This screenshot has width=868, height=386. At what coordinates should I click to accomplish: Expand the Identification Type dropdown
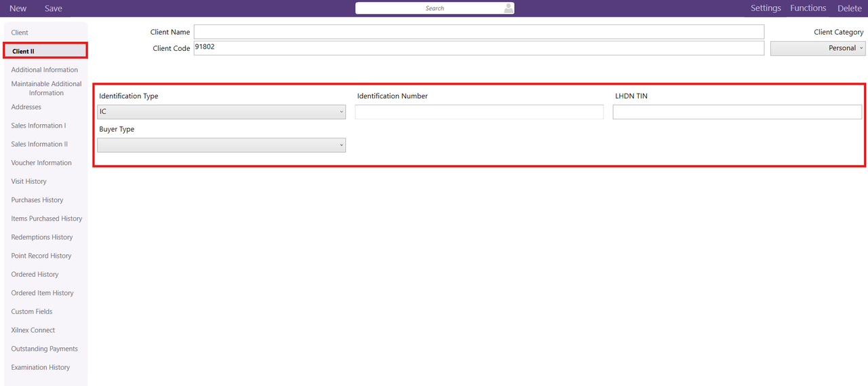pyautogui.click(x=222, y=112)
